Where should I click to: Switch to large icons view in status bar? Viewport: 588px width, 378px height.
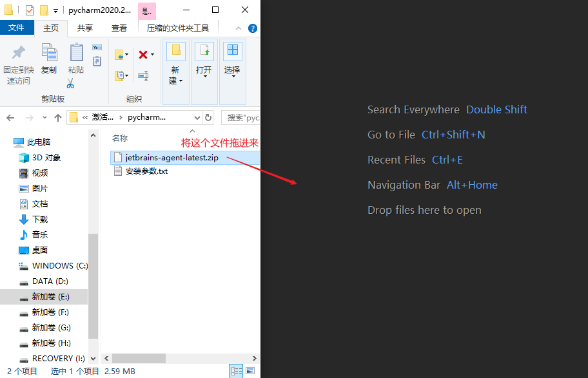(x=250, y=372)
